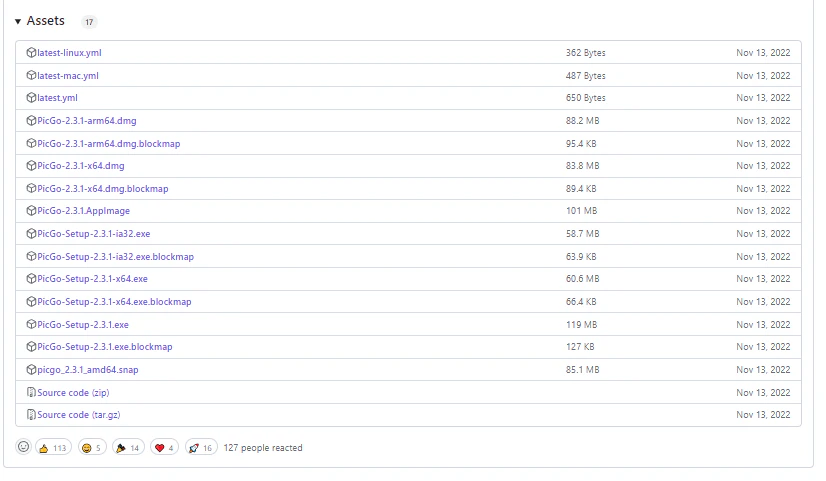The width and height of the screenshot is (826, 481).
Task: Click the package icon beside latest-linux.yml
Action: pyautogui.click(x=31, y=53)
